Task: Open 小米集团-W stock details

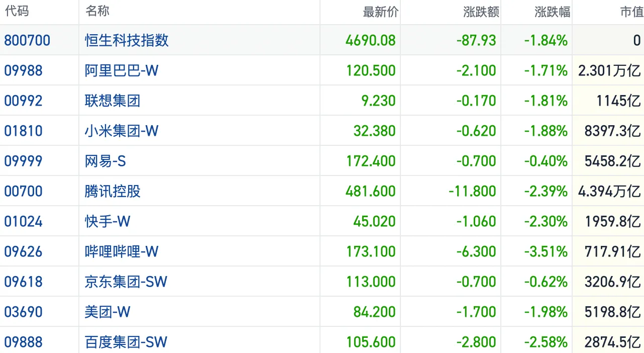Action: pos(122,131)
